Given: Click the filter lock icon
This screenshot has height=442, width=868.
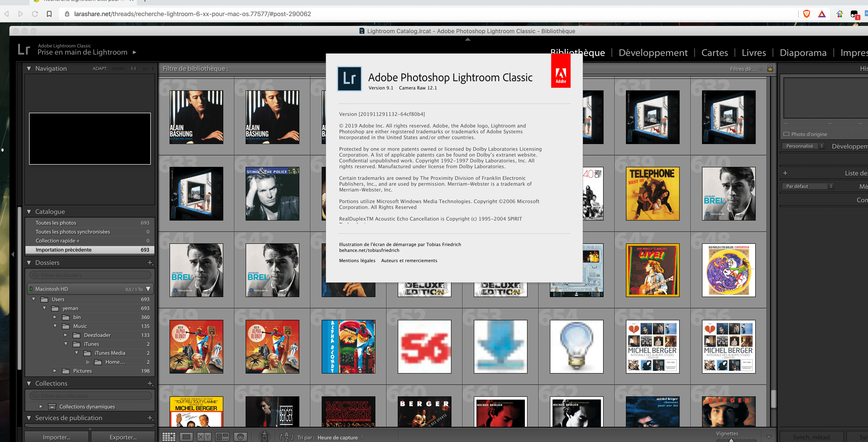Looking at the screenshot, I should click(x=770, y=68).
